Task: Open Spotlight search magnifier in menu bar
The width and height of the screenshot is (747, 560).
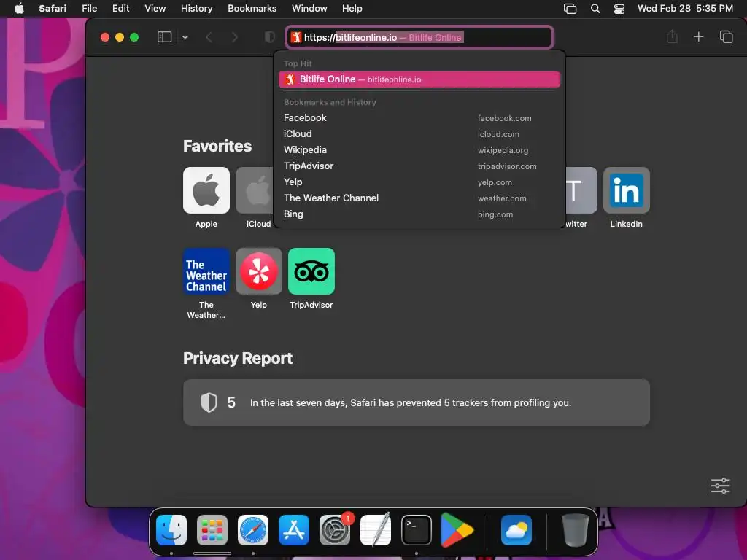Action: 595,9
